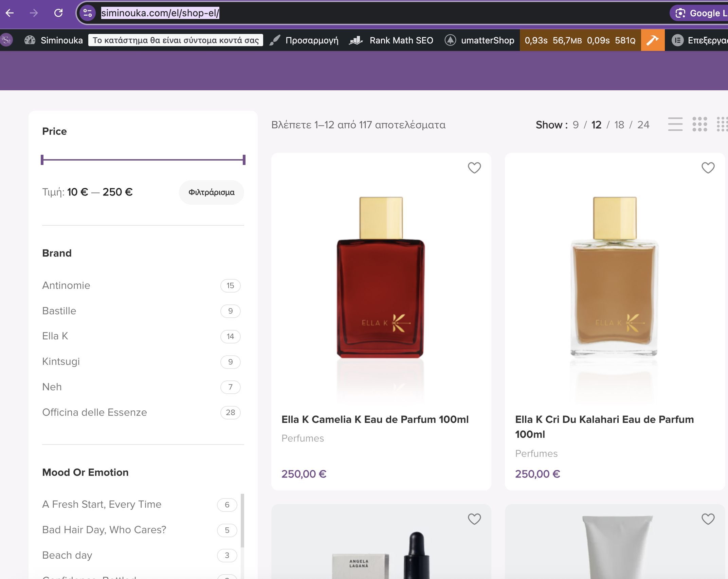Add Ella K Cri Du Kalahari to wishlist heart
728x579 pixels.
[708, 168]
